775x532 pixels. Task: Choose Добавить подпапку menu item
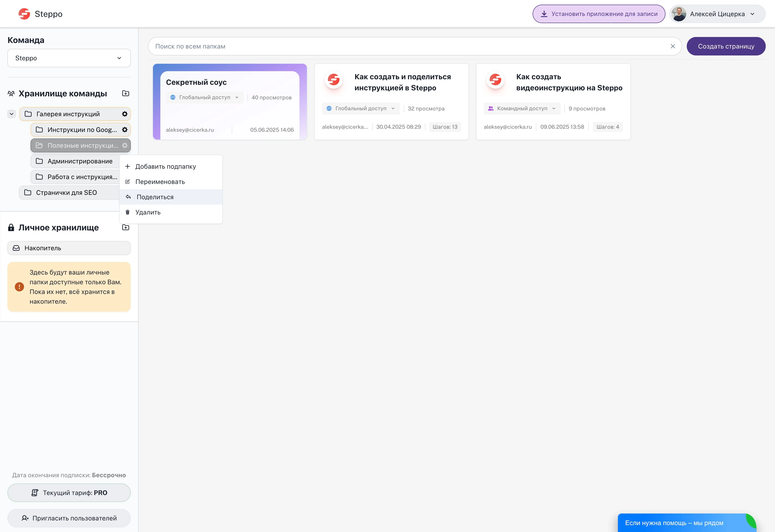(165, 166)
